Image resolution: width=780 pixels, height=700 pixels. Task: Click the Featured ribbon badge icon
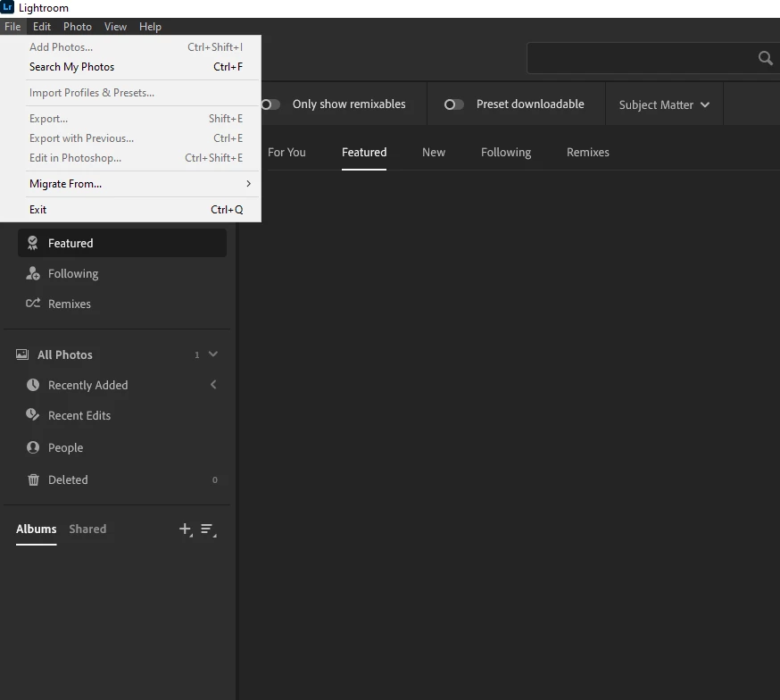click(x=33, y=243)
